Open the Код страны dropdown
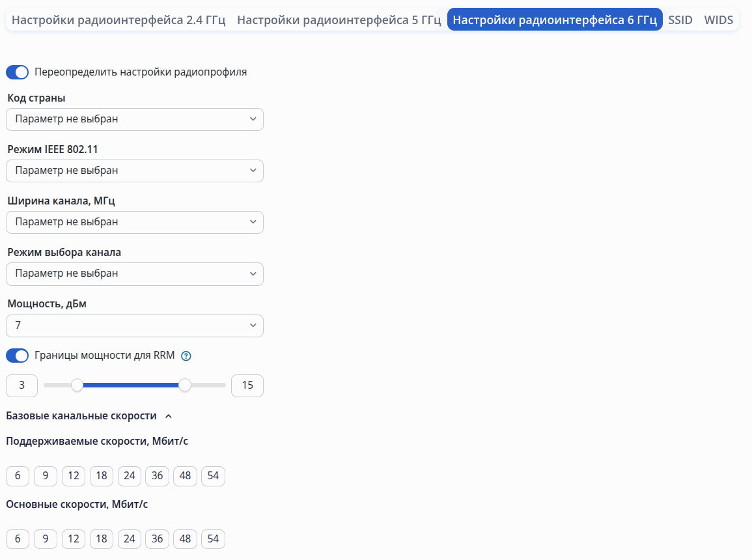The image size is (752, 560). [x=135, y=119]
